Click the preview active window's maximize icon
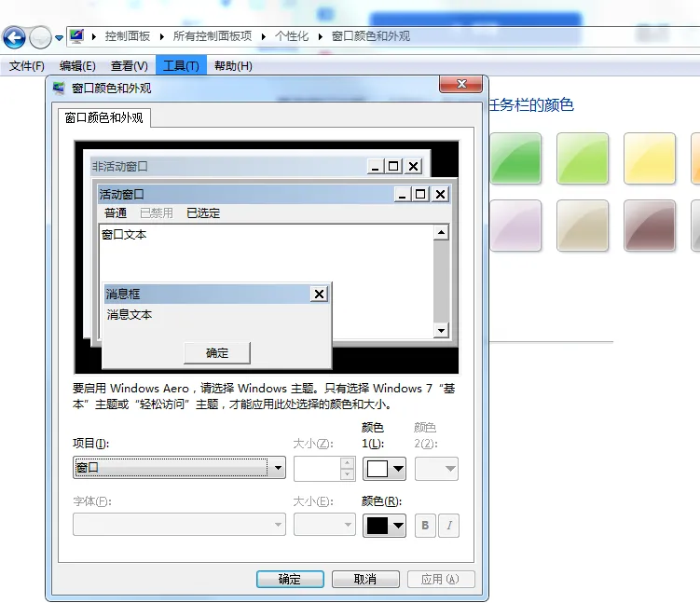The width and height of the screenshot is (700, 603). point(420,194)
